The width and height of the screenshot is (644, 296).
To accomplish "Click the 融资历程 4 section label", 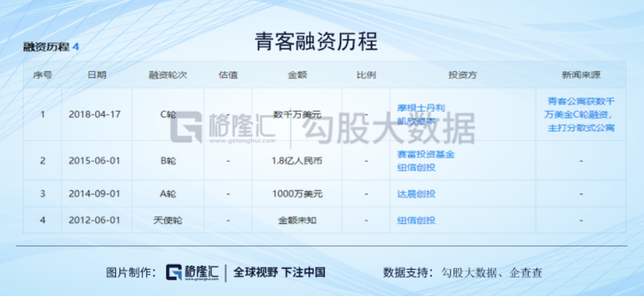I will pyautogui.click(x=51, y=47).
